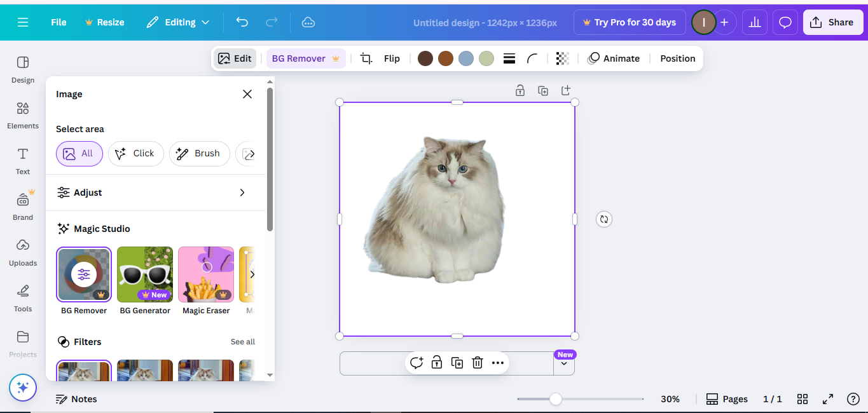Switch to the Position tab
Viewport: 868px width, 413px height.
point(677,58)
